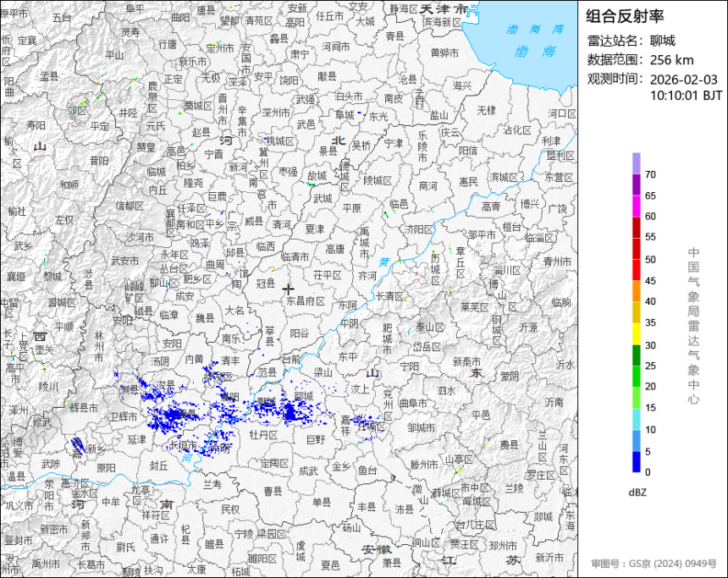Click the 茌平区 map label
This screenshot has height=578, width=728.
pyautogui.click(x=328, y=275)
